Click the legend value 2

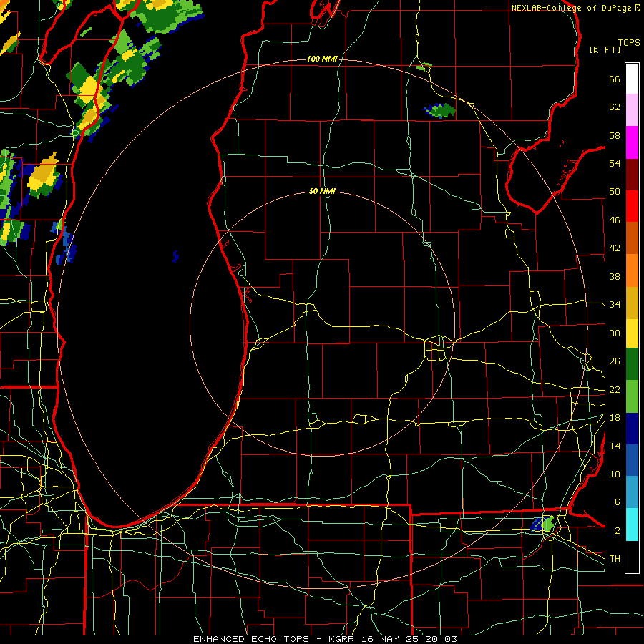point(618,530)
